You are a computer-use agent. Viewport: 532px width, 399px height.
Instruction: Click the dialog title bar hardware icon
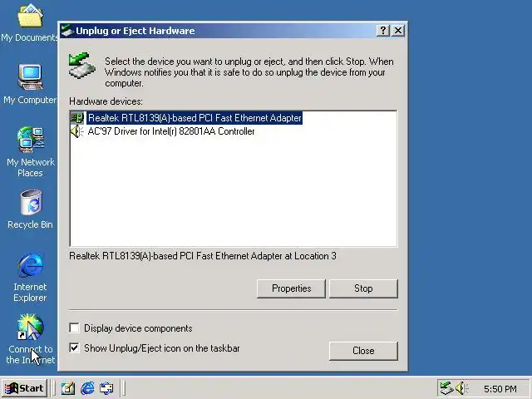click(x=67, y=31)
